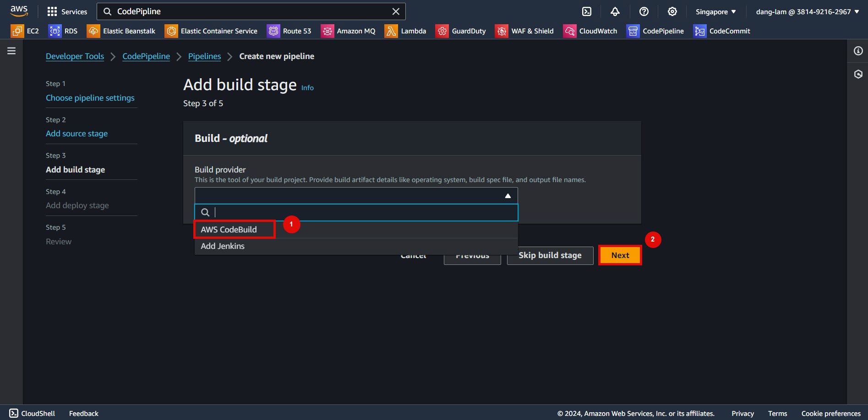Open Elastic Beanstalk shortcut
Image resolution: width=868 pixels, height=420 pixels.
click(x=121, y=31)
